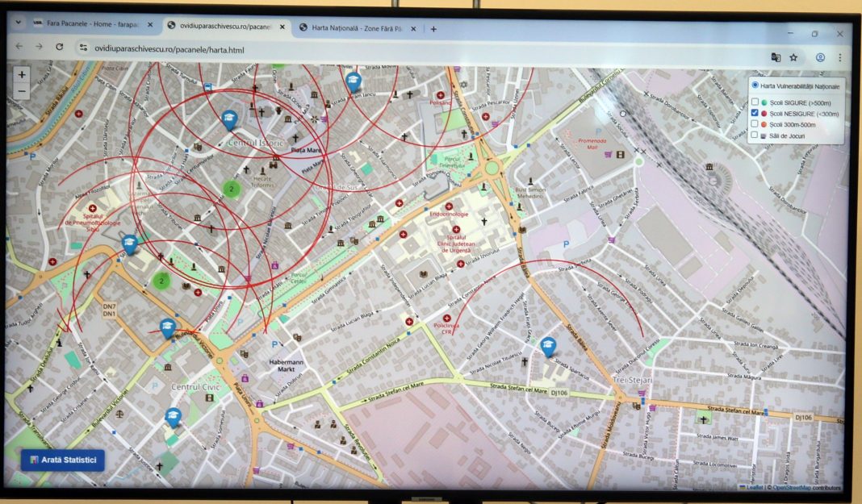Open the Chrome three-dot menu
This screenshot has width=862, height=504.
pyautogui.click(x=839, y=57)
